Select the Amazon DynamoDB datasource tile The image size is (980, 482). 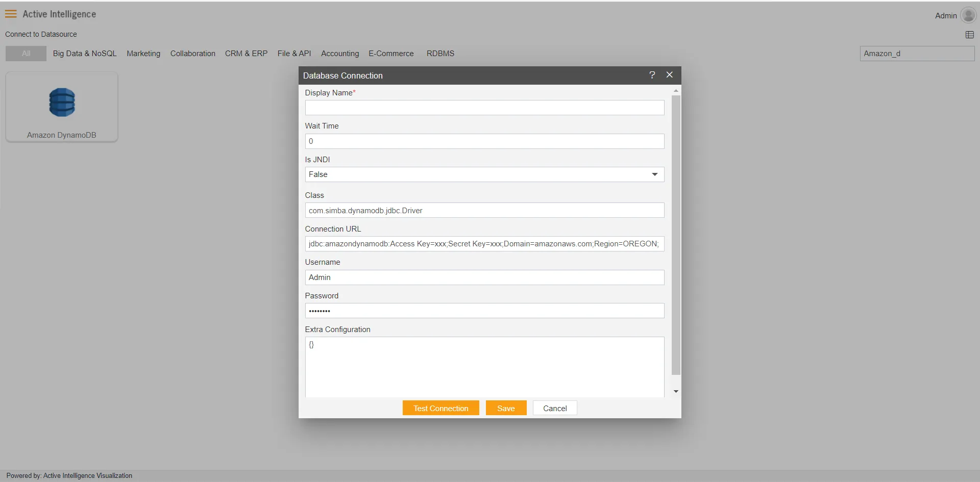[x=62, y=107]
